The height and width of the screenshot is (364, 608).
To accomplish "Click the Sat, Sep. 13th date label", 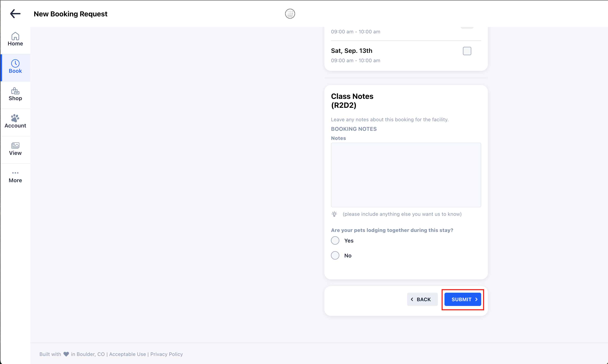I will 351,51.
